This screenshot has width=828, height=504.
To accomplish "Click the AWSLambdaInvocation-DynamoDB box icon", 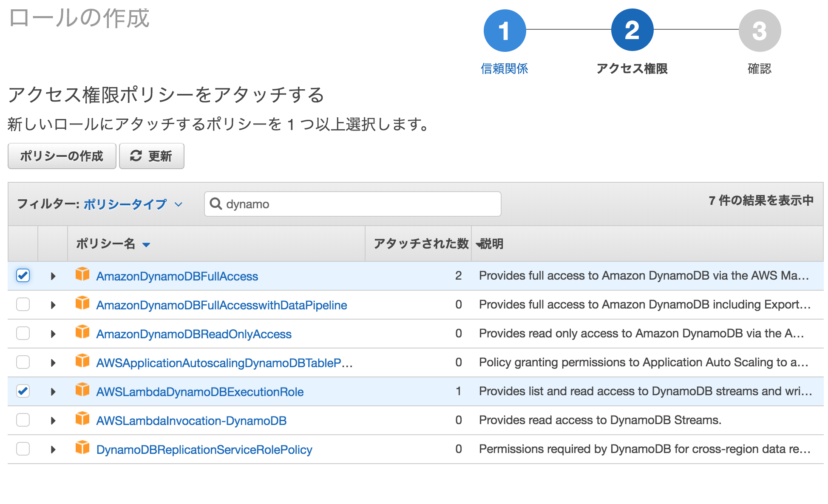I will (x=82, y=419).
